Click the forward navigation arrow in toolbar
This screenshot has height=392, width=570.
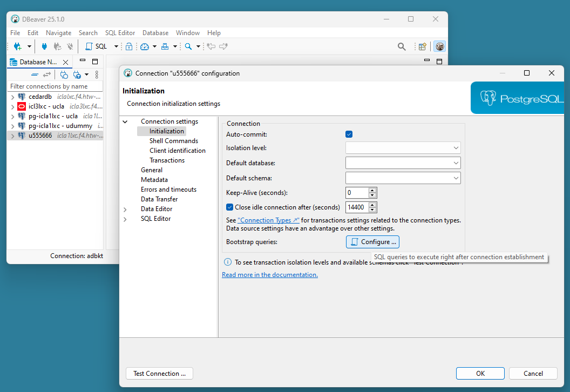(223, 46)
